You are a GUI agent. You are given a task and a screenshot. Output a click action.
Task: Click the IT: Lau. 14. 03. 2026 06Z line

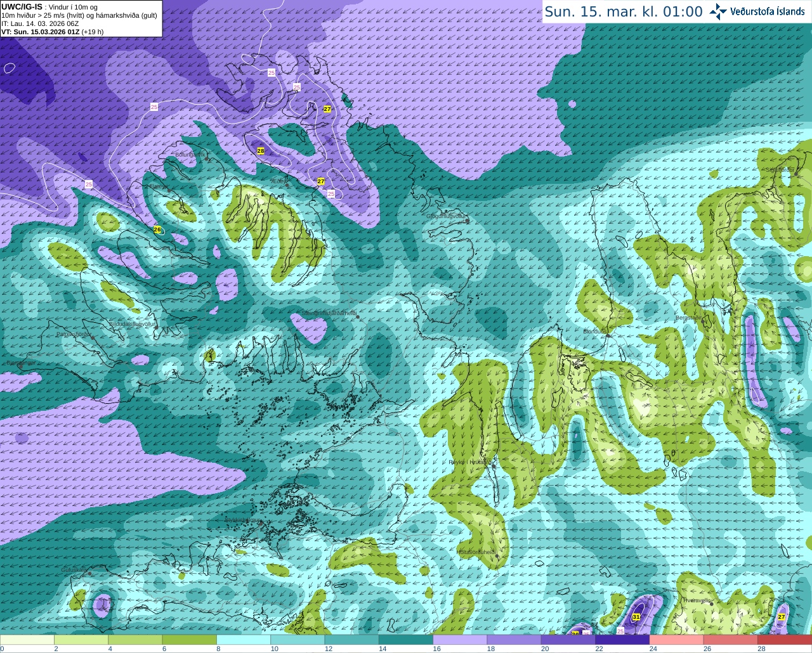[40, 23]
